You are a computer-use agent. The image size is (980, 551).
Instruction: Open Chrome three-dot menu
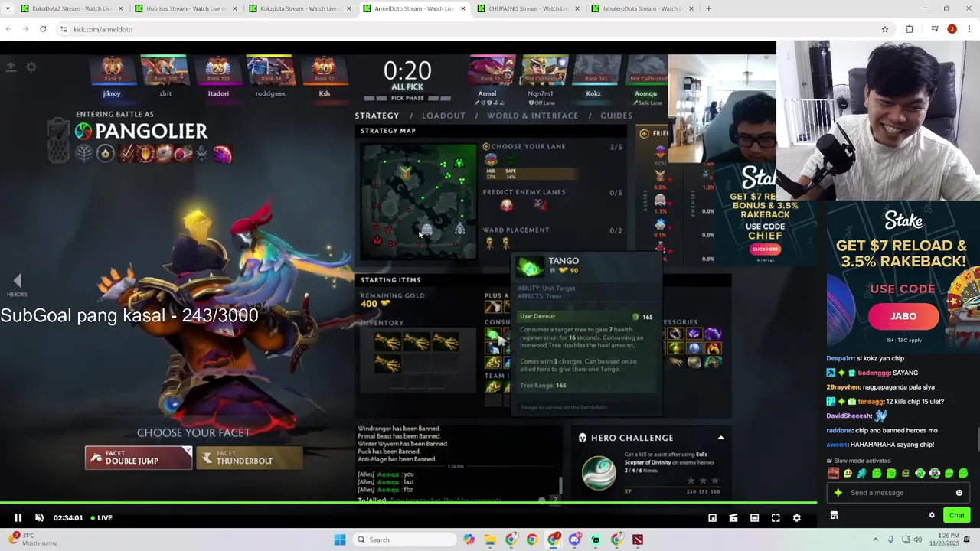coord(969,29)
